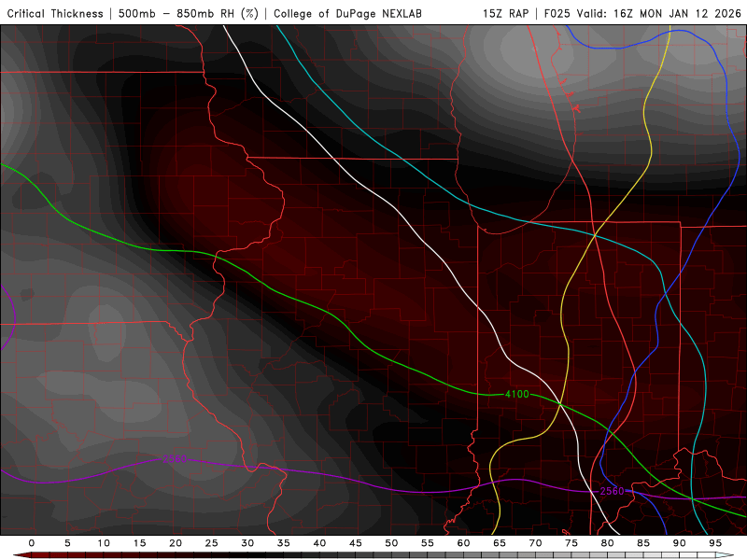Click the green 4100 contour label

click(517, 394)
